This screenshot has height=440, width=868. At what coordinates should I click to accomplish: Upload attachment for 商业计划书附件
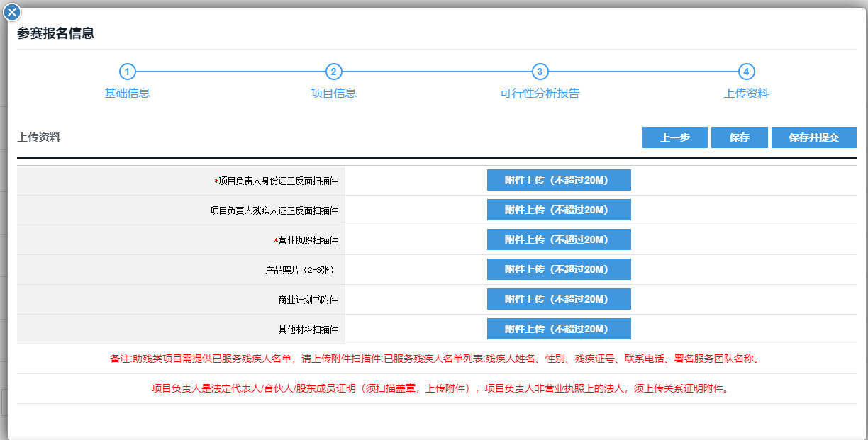click(559, 299)
